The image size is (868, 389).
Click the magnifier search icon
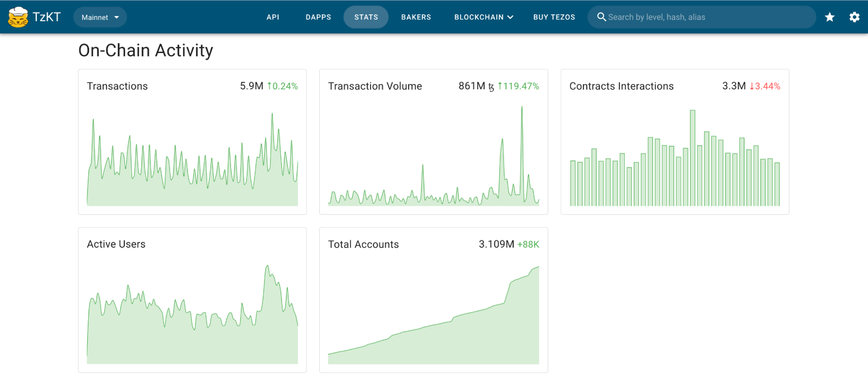pyautogui.click(x=601, y=17)
